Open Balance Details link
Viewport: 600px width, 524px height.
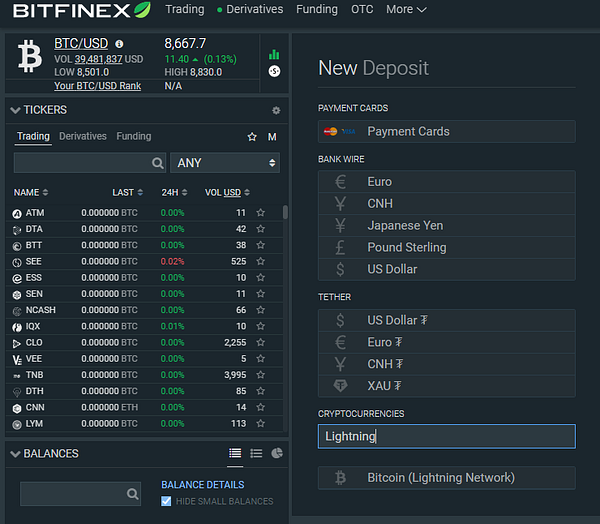point(202,485)
